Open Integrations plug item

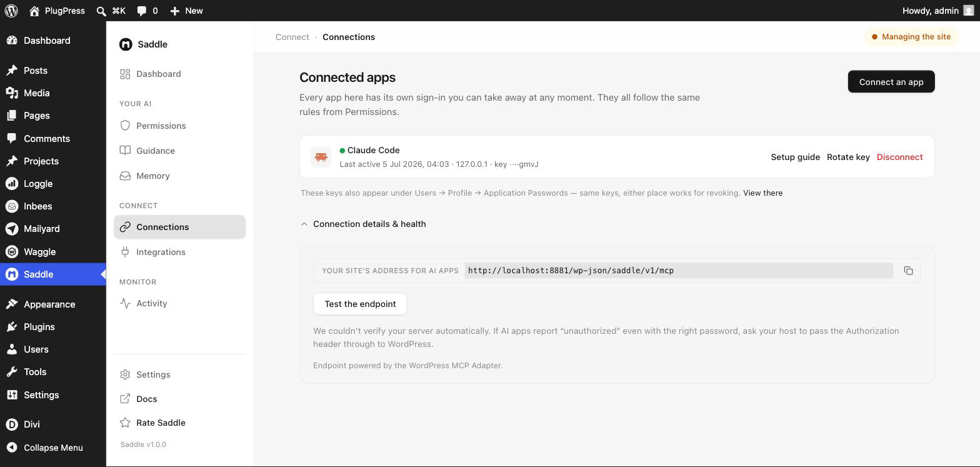[179, 252]
